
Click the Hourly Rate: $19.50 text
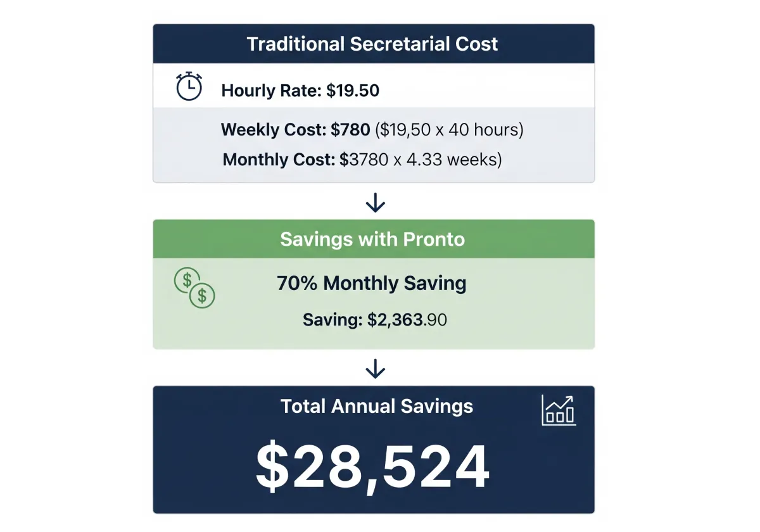point(300,91)
